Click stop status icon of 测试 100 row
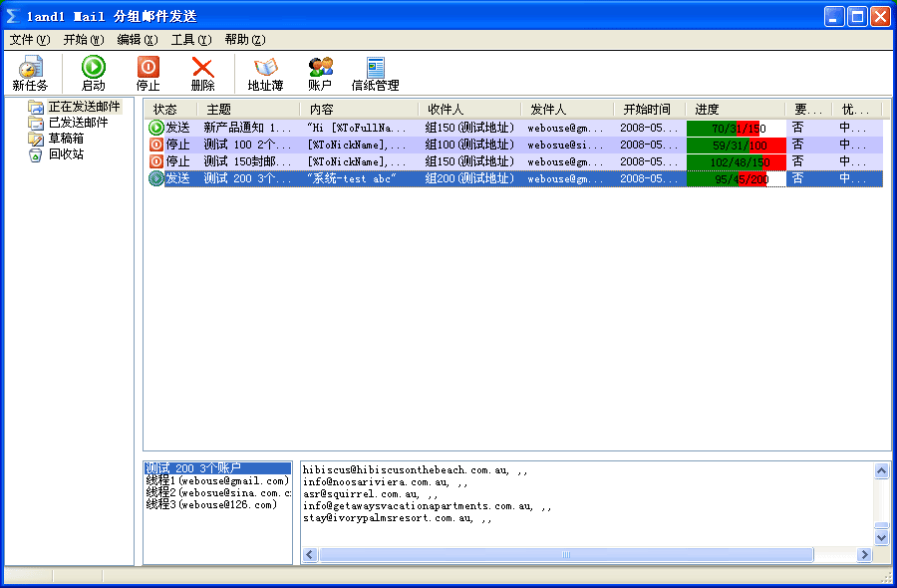The width and height of the screenshot is (897, 588). click(156, 145)
